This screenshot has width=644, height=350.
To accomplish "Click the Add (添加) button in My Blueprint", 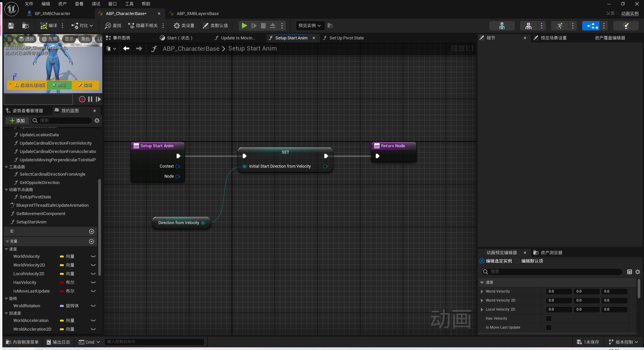I will click(17, 121).
